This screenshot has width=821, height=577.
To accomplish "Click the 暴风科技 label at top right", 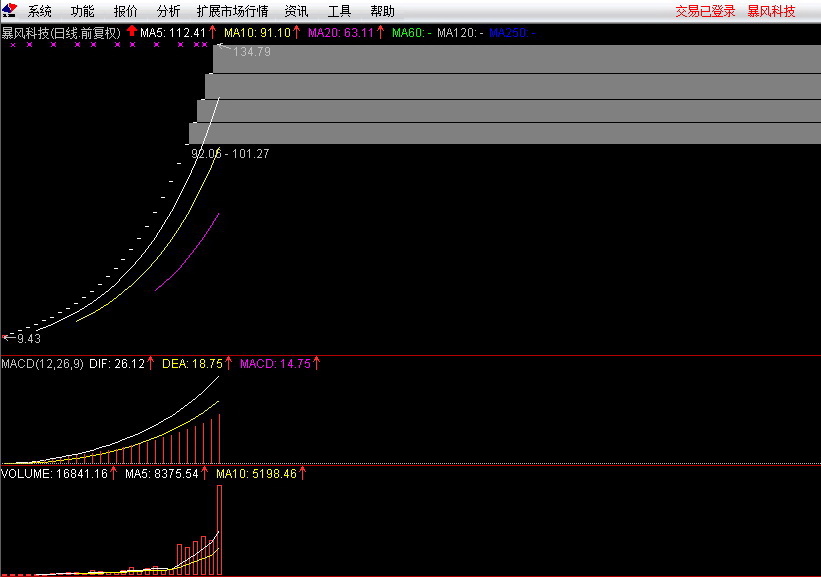I will pos(771,11).
